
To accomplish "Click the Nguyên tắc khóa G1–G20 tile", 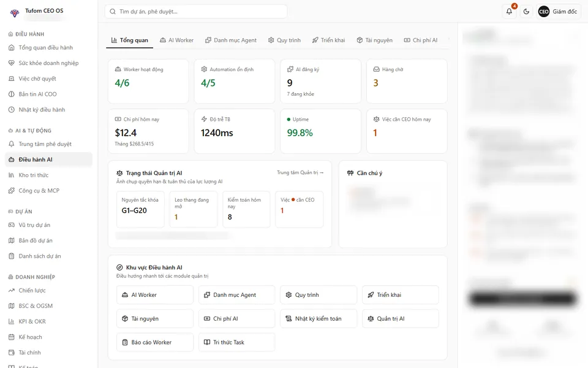I will tap(140, 210).
